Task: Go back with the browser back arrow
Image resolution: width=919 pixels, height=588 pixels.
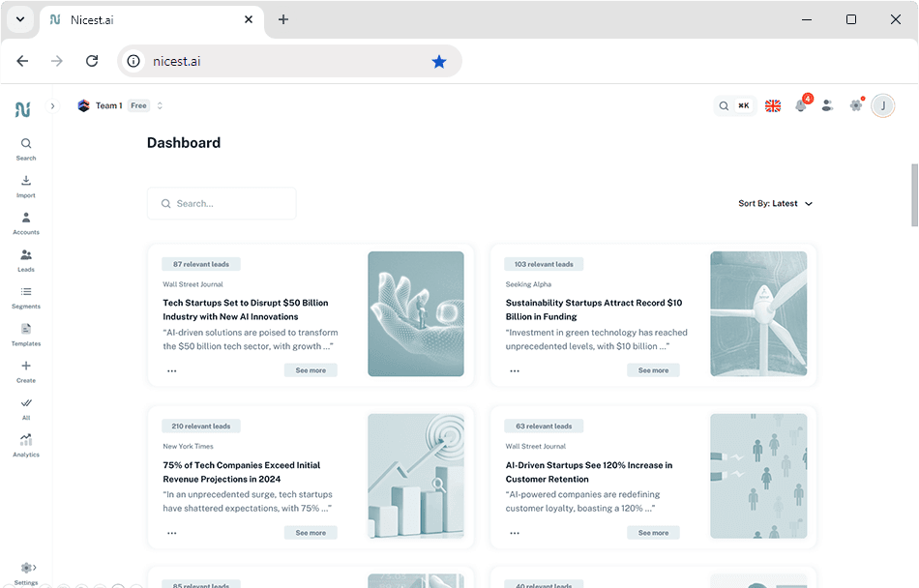Action: coord(22,61)
